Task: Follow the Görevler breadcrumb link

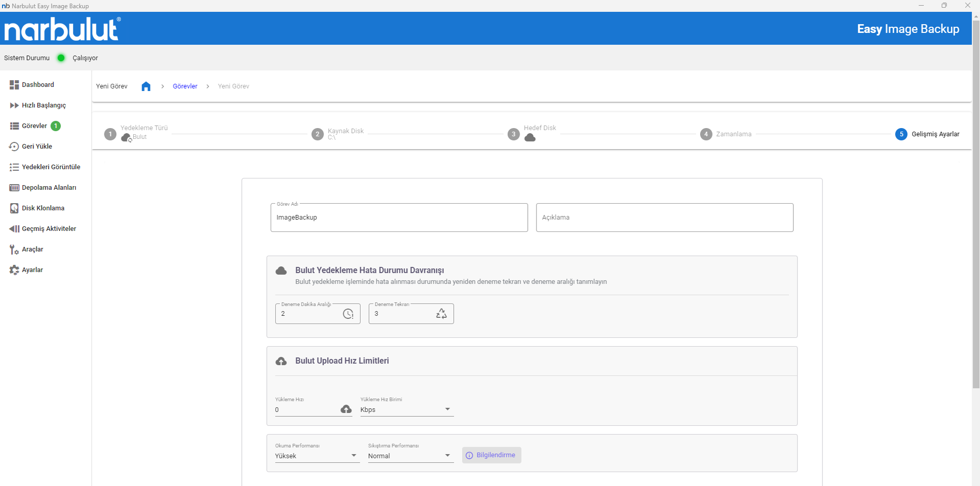Action: [x=185, y=86]
